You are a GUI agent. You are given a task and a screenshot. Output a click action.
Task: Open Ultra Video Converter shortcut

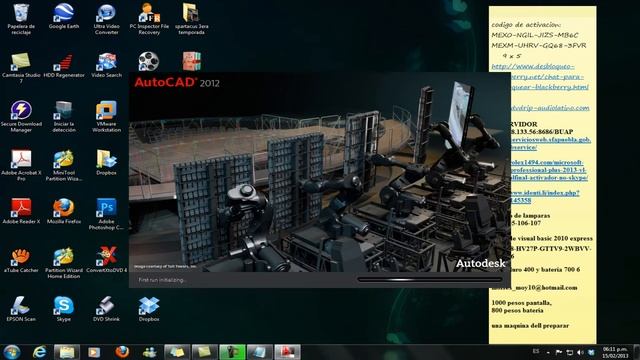(x=107, y=19)
